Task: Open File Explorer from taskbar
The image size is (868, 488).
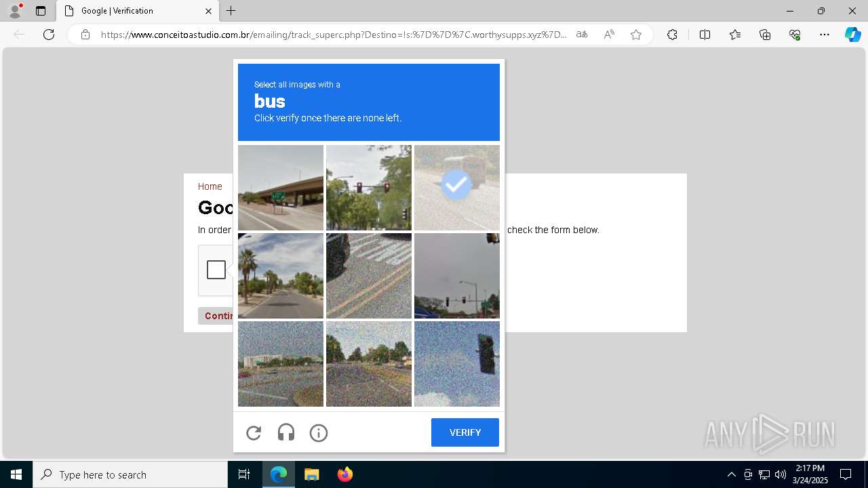Action: coord(311,474)
